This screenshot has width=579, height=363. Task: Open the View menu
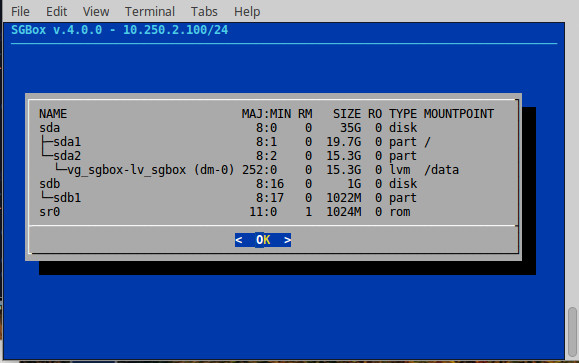[x=96, y=11]
